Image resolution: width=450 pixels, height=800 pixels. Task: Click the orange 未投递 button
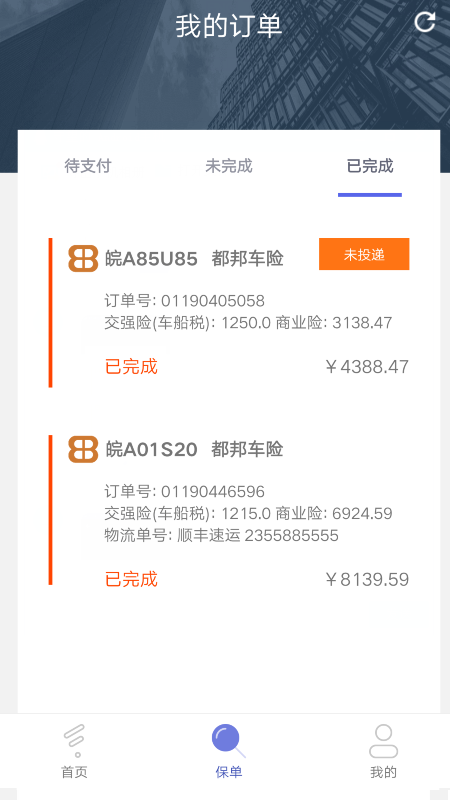364,254
